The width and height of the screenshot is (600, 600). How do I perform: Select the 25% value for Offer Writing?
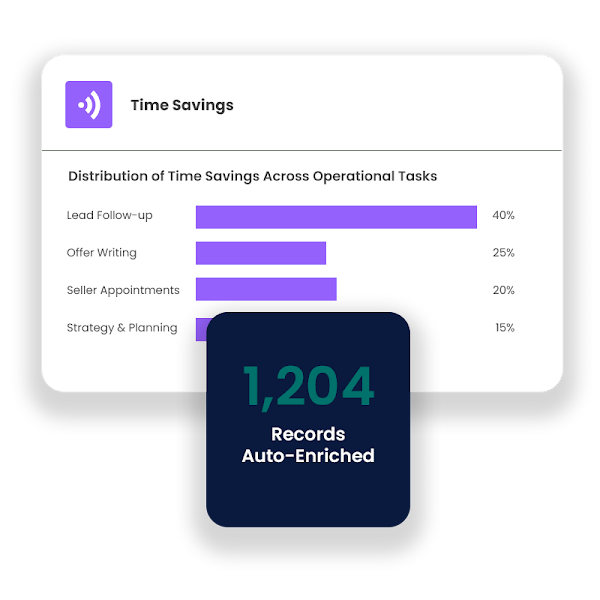point(503,253)
